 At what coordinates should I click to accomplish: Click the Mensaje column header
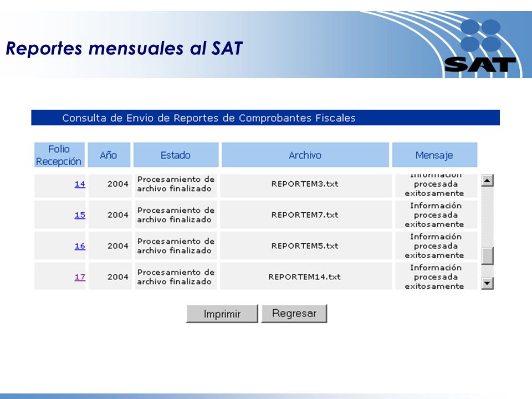(434, 155)
